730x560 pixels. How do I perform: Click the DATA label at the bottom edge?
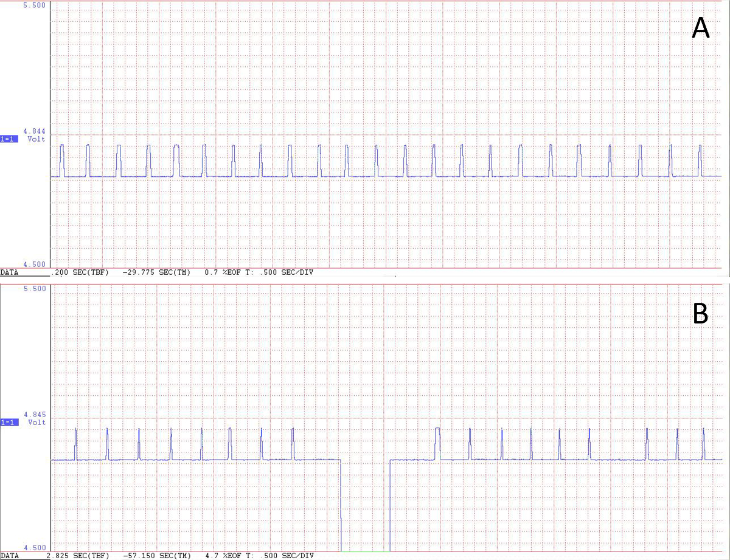9,556
